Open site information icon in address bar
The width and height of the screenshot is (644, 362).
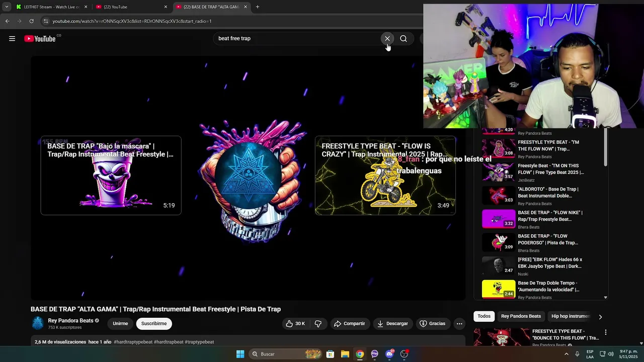(x=46, y=21)
